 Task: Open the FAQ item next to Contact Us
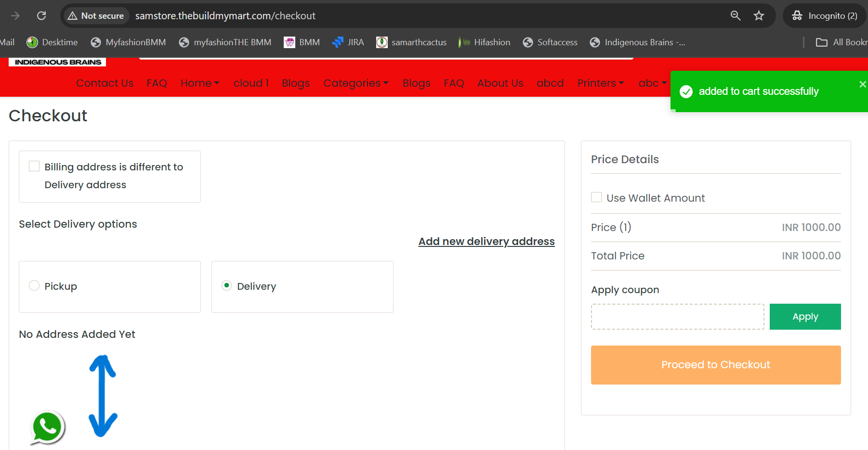click(157, 83)
